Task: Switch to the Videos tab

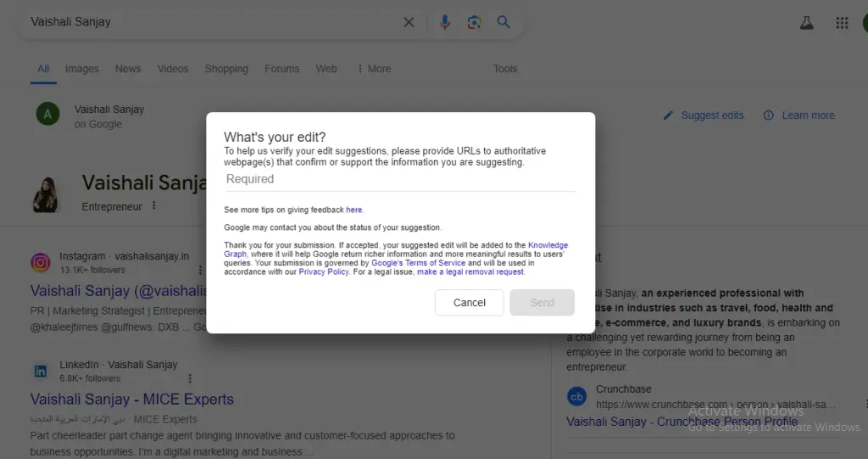Action: [x=173, y=69]
